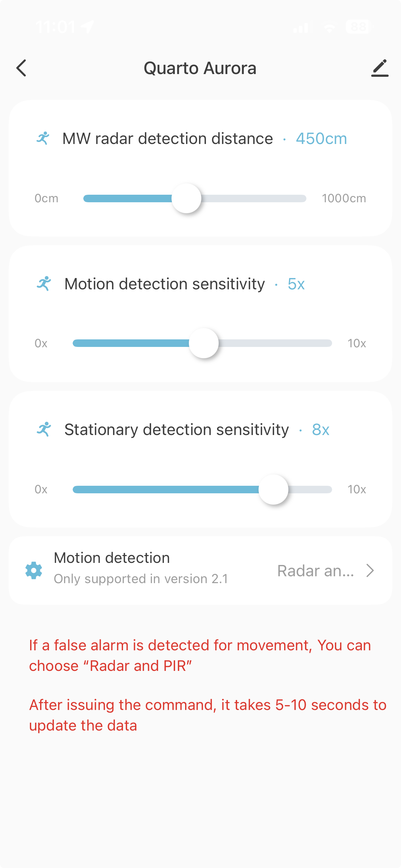
Task: Expand Motion detection options via chevron
Action: 370,570
